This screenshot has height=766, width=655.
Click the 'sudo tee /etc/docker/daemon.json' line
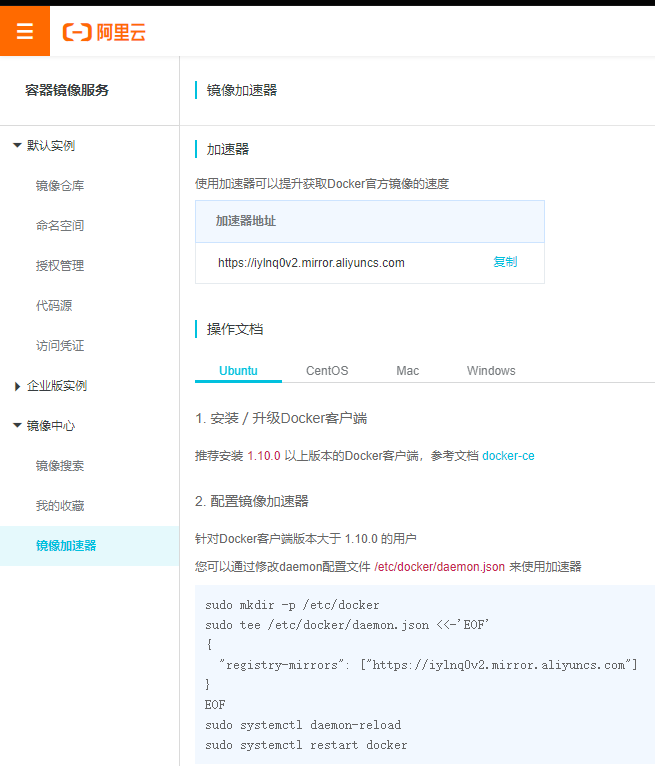click(347, 625)
